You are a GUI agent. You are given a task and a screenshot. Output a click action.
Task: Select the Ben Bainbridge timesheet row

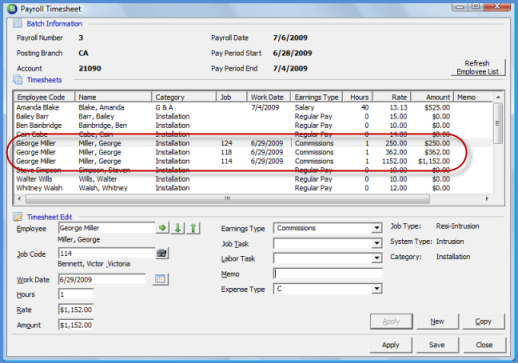point(253,125)
